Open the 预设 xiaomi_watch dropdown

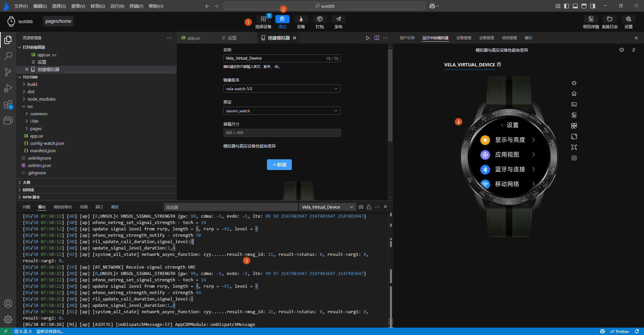click(x=282, y=111)
